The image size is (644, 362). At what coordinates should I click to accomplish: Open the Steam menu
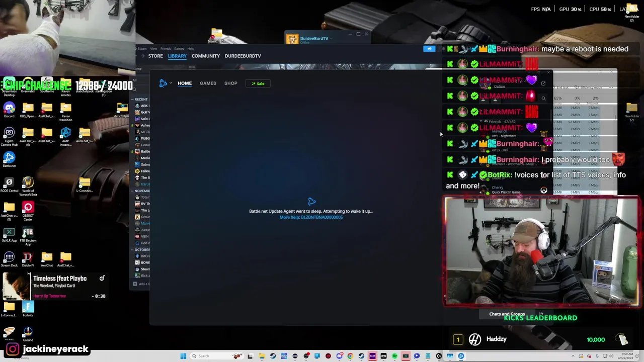(142, 49)
